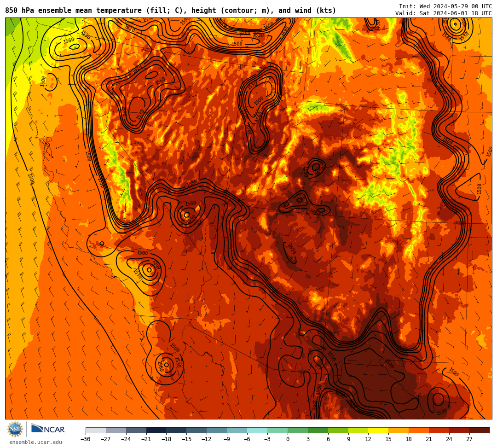Image resolution: width=497 pixels, height=448 pixels.
Task: Click the colorbar tick label '0'
Action: tap(288, 439)
